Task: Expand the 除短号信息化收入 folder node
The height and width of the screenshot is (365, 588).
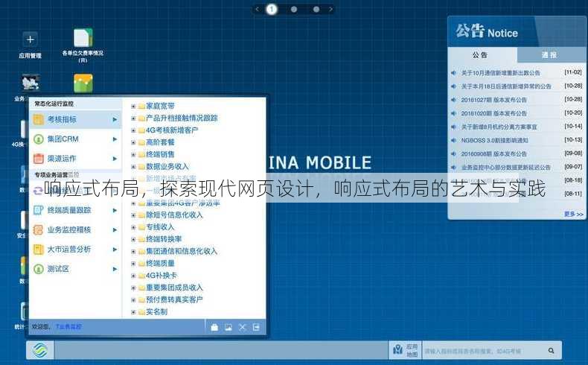Action: coord(133,215)
